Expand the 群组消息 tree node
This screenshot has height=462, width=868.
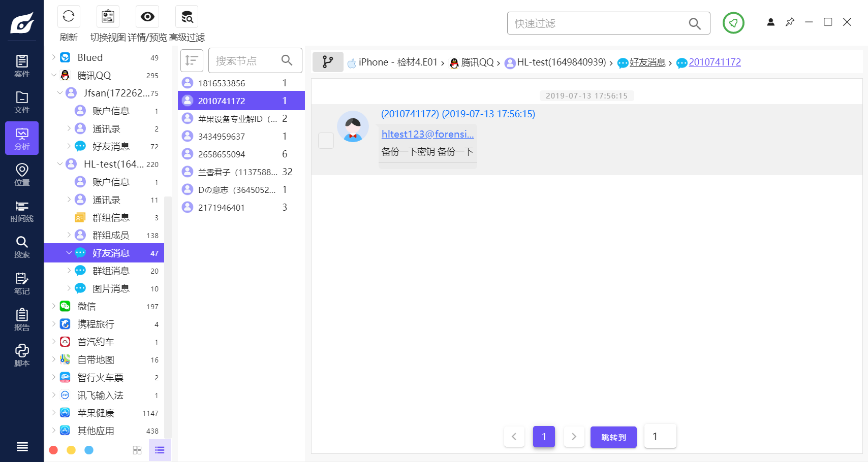(x=69, y=271)
